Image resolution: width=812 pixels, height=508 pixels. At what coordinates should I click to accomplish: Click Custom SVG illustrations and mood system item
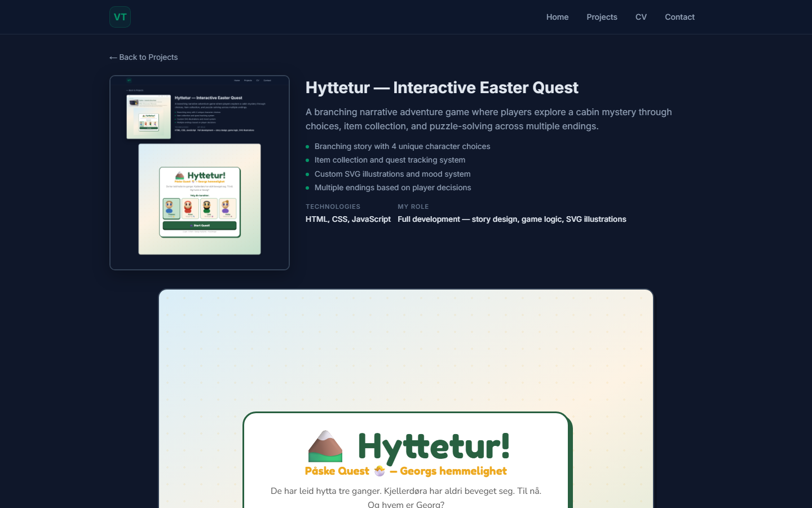coord(392,174)
